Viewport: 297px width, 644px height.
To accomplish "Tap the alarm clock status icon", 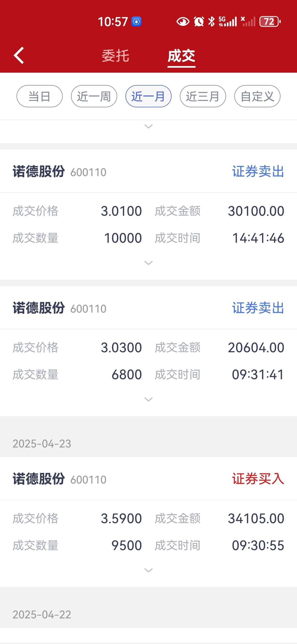I will coord(199,21).
